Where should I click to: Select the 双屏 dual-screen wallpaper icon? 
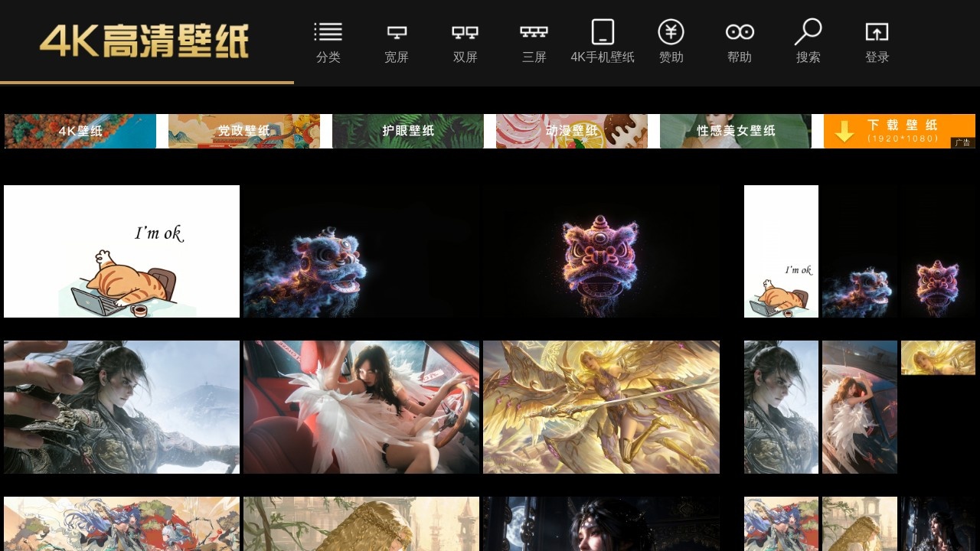coord(464,41)
